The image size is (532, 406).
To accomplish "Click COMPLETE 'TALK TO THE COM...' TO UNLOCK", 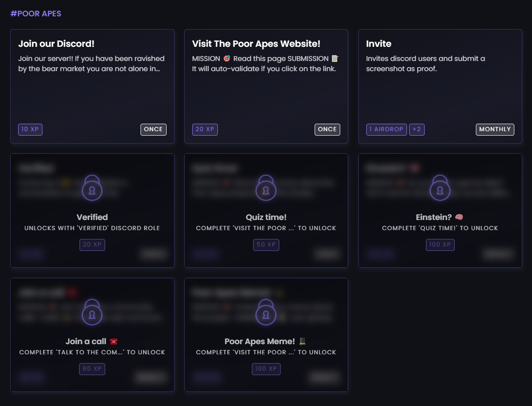I will tap(92, 353).
